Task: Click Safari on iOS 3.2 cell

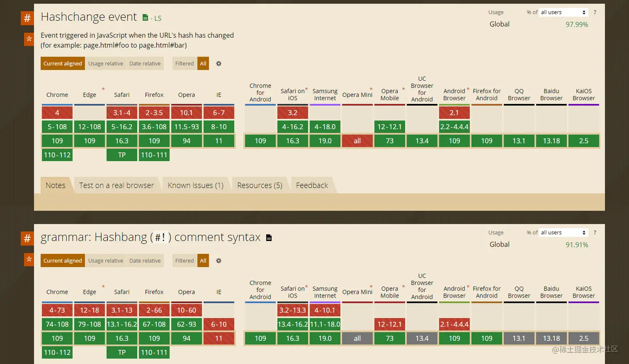Action: [x=293, y=113]
